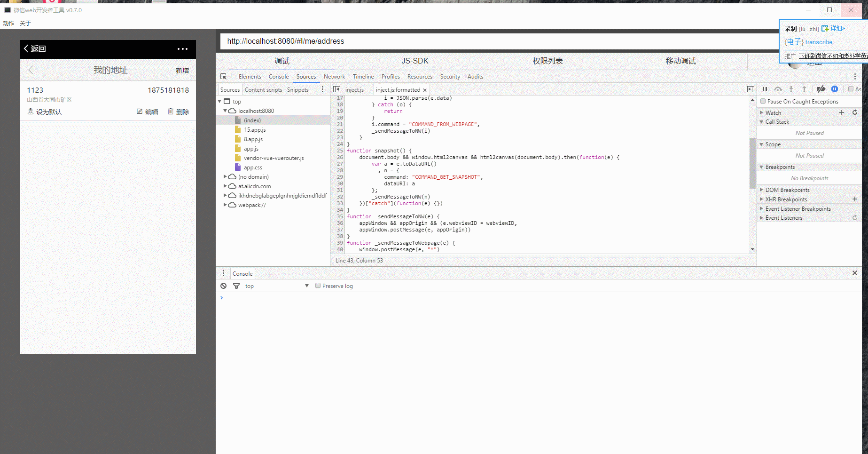Open DevTools customize three-dot menu
The height and width of the screenshot is (454, 868).
tap(855, 77)
